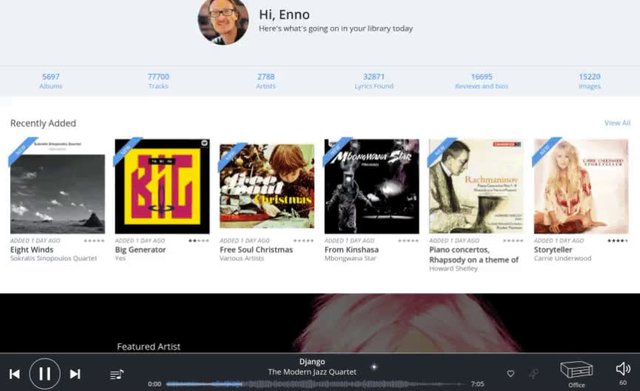The width and height of the screenshot is (640, 391).
Task: Pause the current track
Action: click(45, 373)
